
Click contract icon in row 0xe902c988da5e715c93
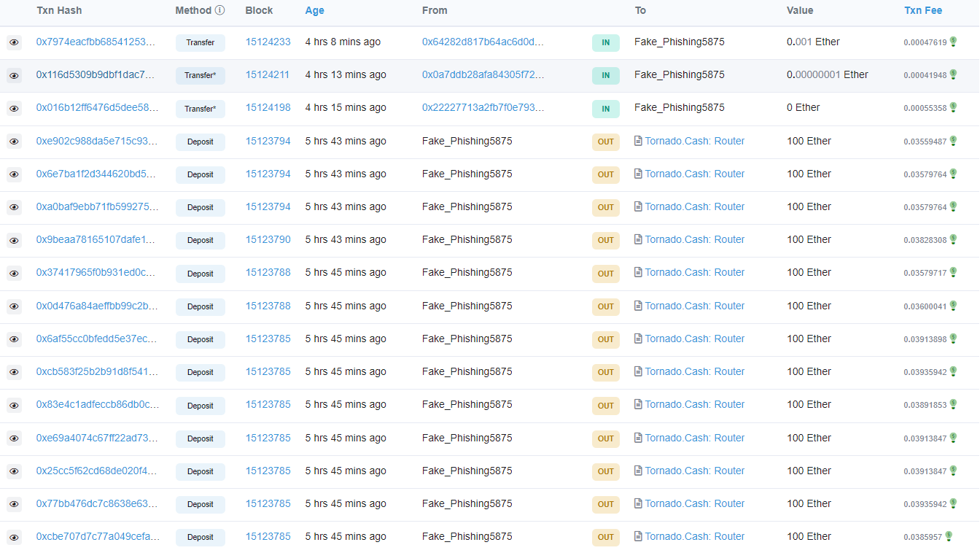click(x=638, y=141)
